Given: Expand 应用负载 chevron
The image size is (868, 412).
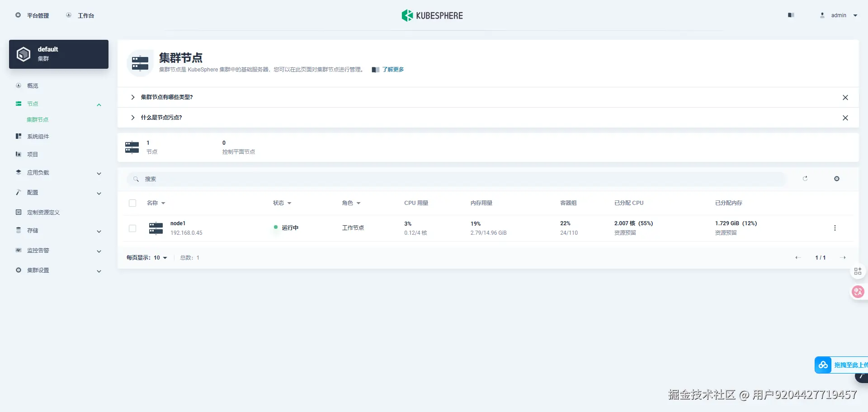Looking at the screenshot, I should point(99,174).
